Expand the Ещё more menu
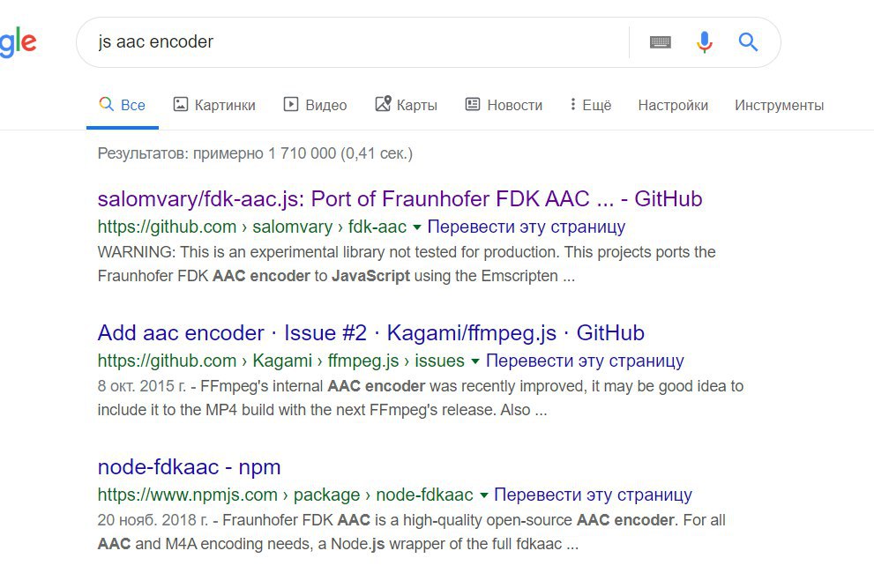Image resolution: width=874 pixels, height=588 pixels. coord(591,105)
